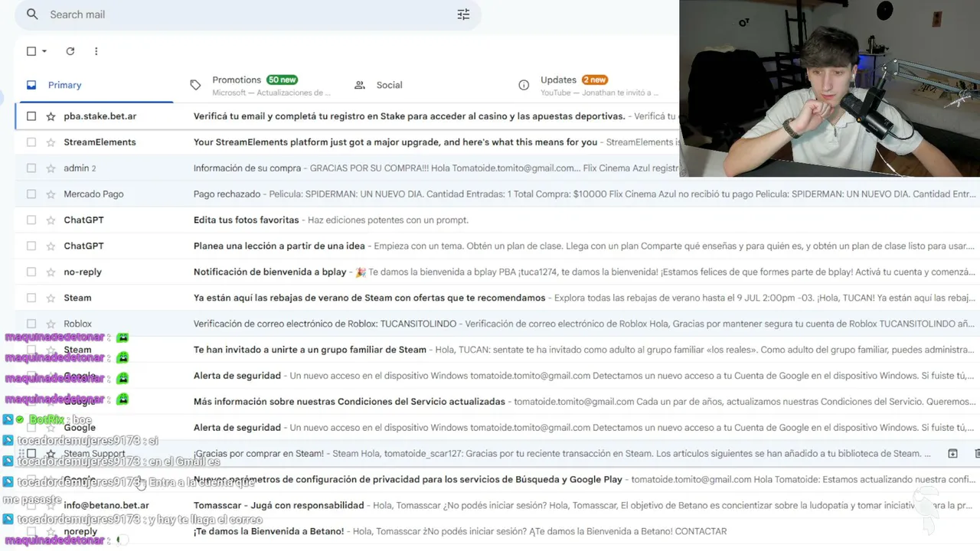Select the admin email checkbox

coord(31,168)
